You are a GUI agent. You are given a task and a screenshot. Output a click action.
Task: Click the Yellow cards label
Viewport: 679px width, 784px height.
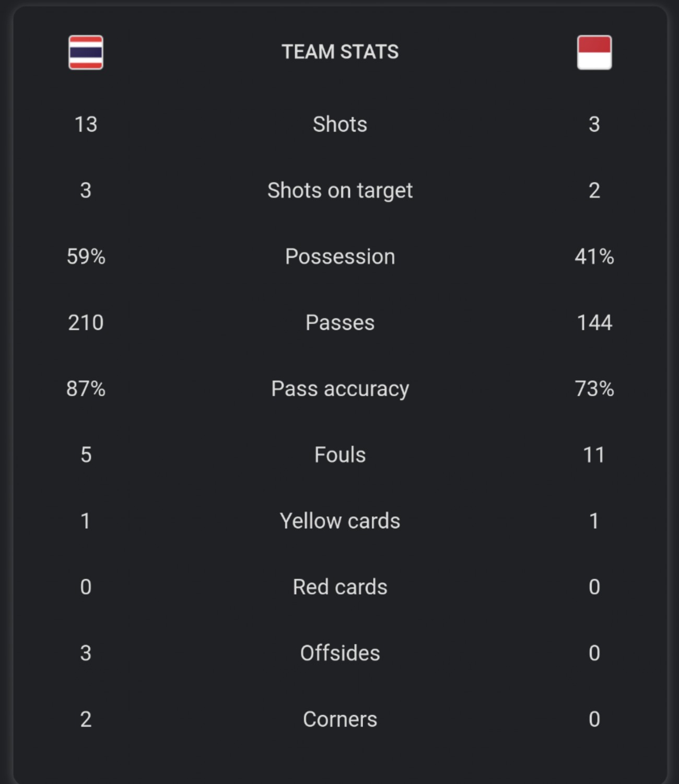coord(340,521)
